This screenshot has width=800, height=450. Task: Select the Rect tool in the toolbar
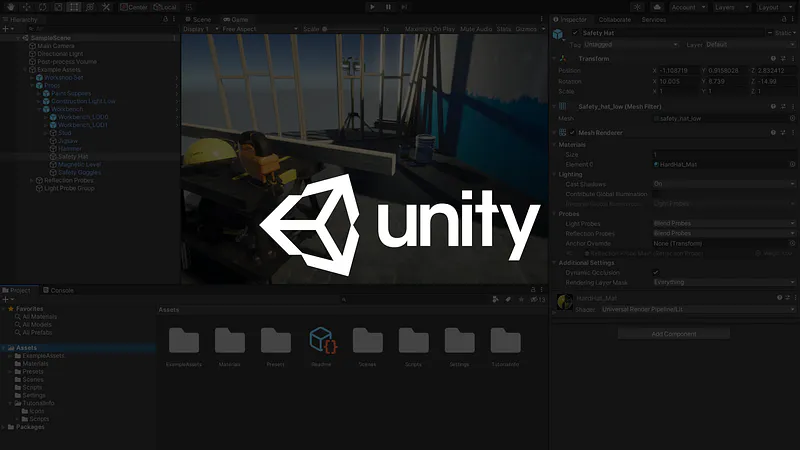pos(74,7)
